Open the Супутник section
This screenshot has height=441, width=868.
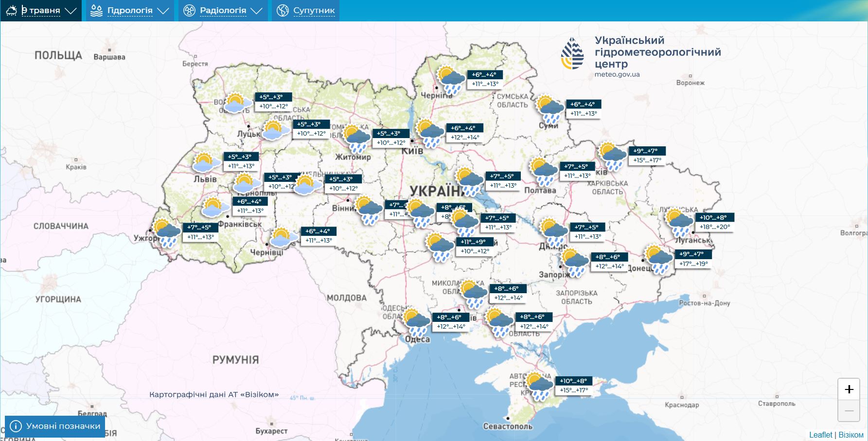pyautogui.click(x=305, y=10)
